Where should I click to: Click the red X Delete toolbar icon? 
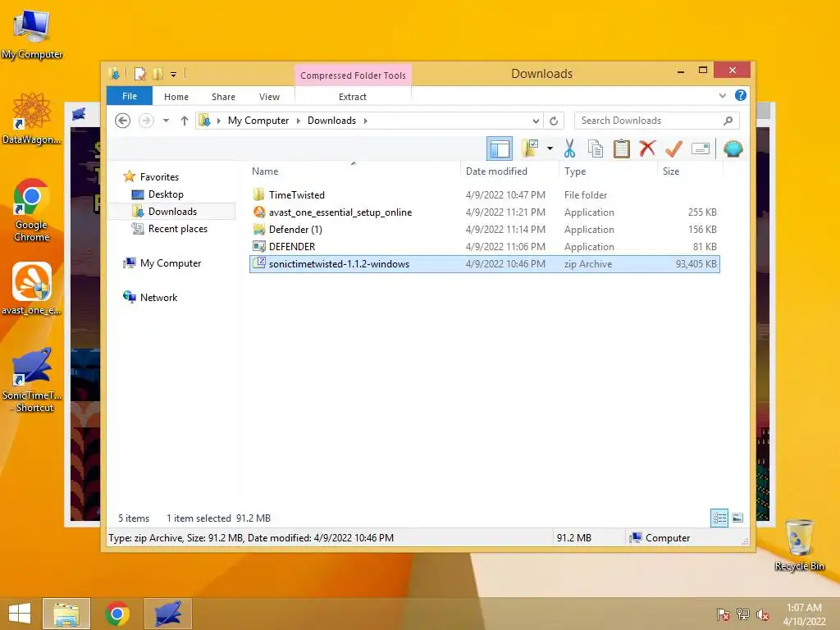click(x=647, y=148)
